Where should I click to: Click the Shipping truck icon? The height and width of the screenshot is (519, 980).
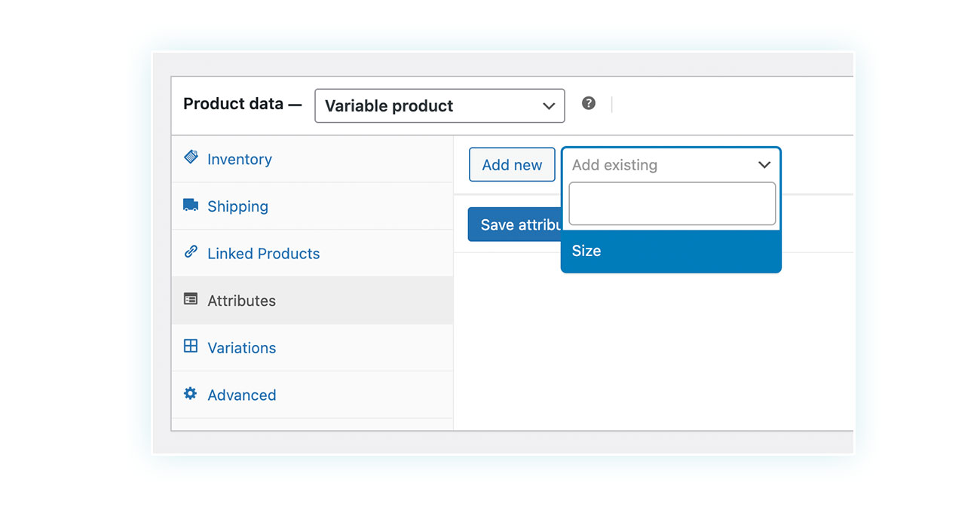click(x=191, y=205)
